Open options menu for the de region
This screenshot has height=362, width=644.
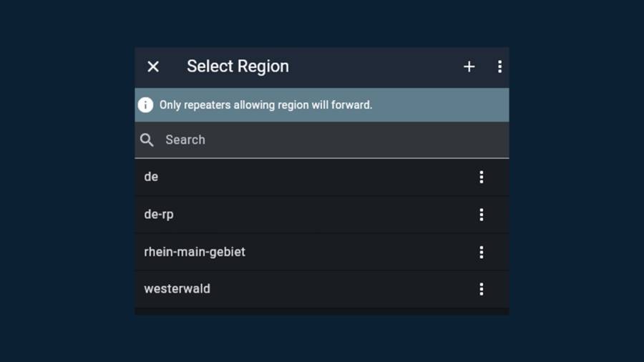(482, 177)
